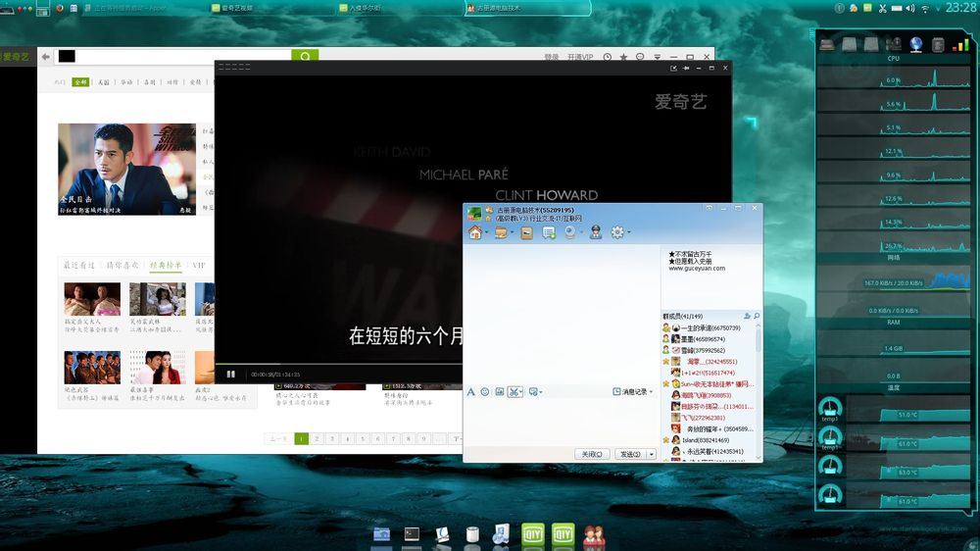Click the green search button in iQIYI window
Viewport: 980px width, 551px height.
[x=305, y=56]
